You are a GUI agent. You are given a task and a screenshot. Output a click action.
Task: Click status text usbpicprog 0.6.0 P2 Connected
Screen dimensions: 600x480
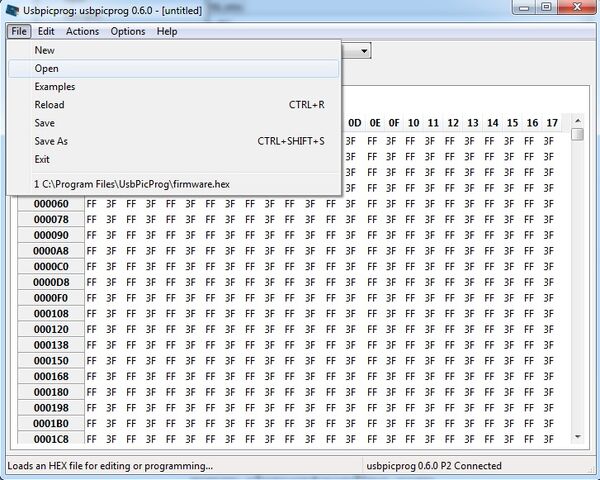434,466
